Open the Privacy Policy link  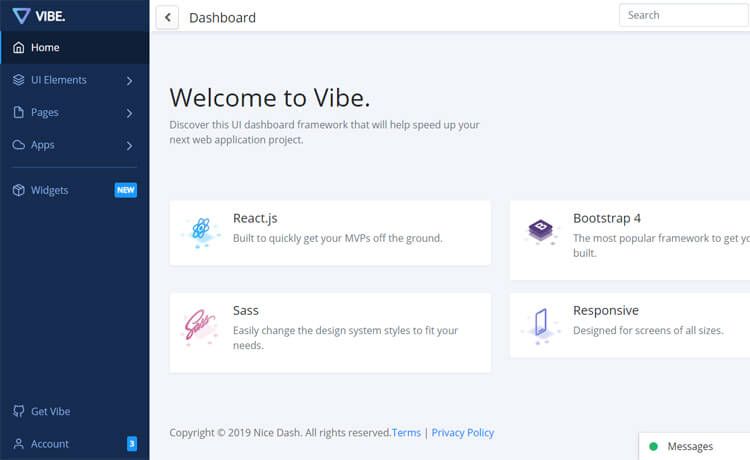point(463,433)
